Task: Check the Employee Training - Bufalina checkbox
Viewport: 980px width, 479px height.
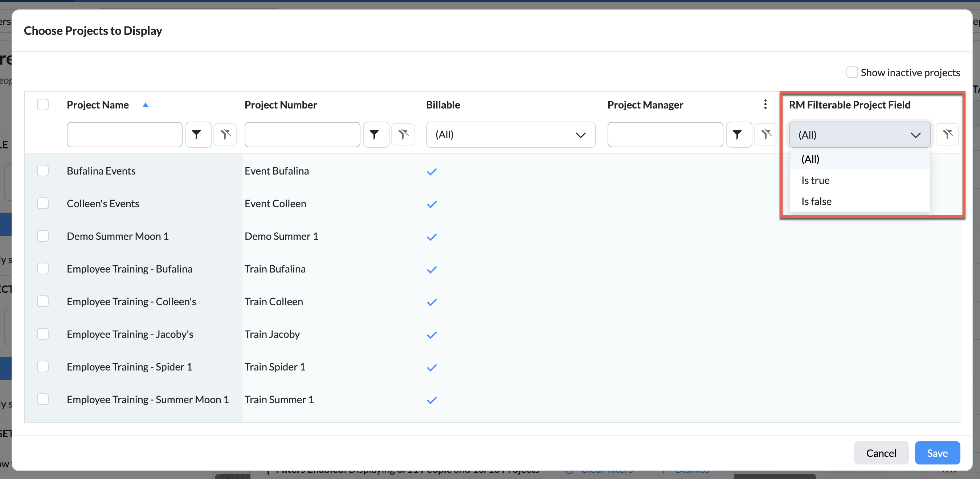Action: click(x=43, y=269)
